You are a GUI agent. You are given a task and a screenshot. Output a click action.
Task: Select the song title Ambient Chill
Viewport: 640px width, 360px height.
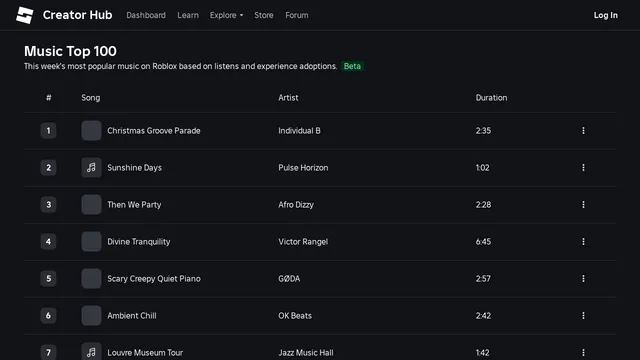tap(131, 316)
